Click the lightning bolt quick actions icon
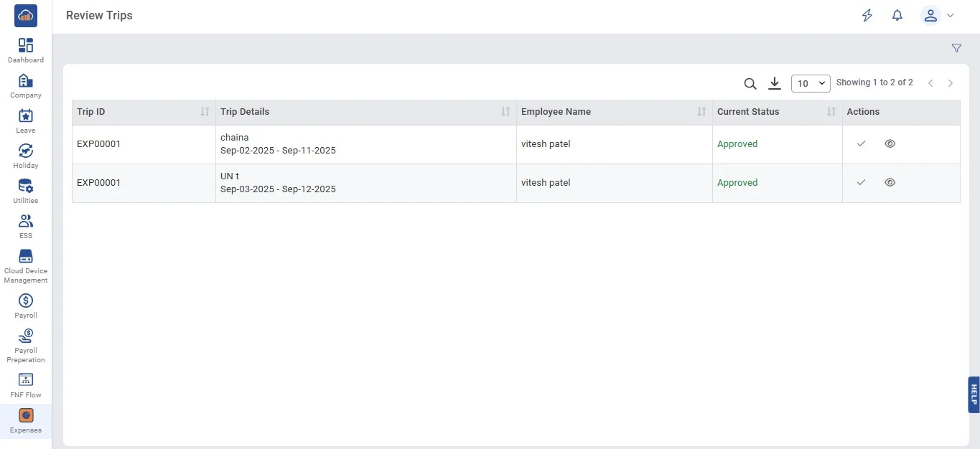 [867, 16]
